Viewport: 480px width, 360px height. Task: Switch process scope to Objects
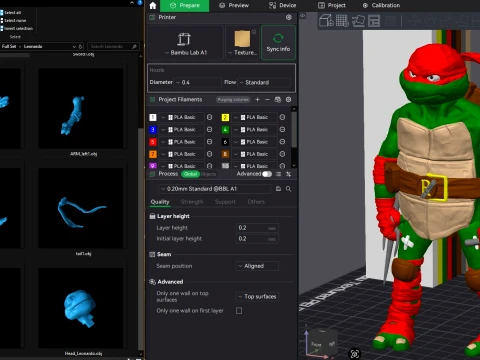209,174
